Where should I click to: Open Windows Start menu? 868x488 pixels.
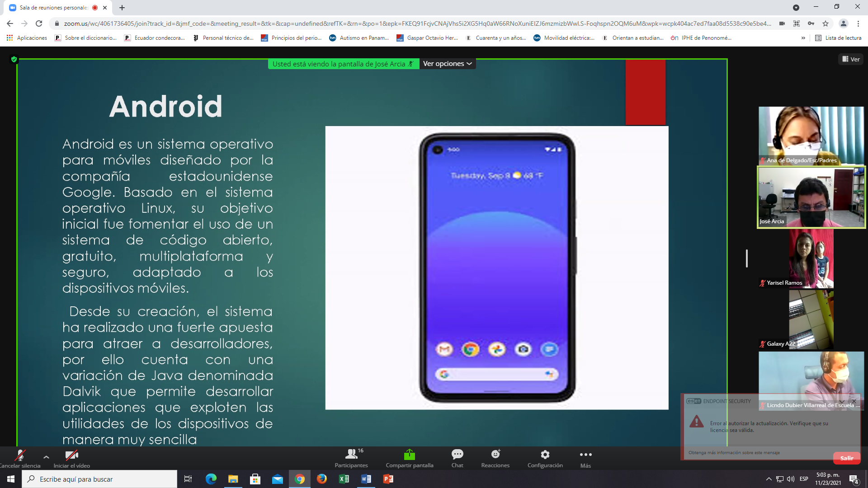(x=11, y=479)
